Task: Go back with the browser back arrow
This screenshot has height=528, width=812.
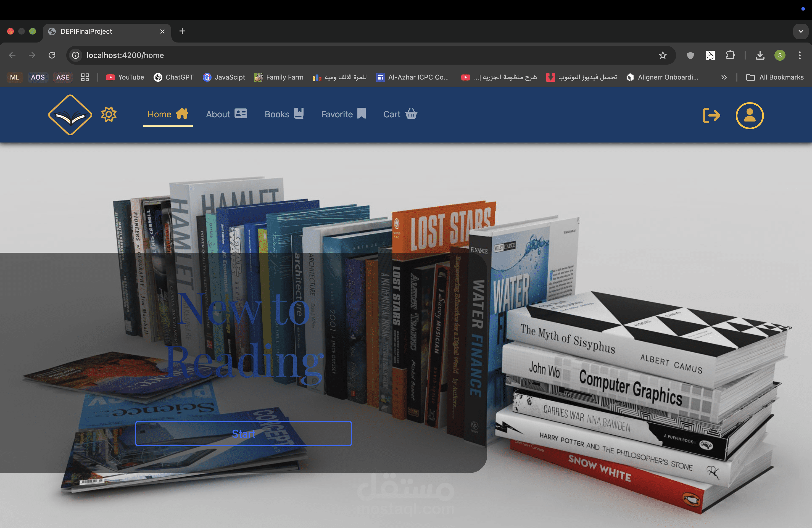Action: (x=12, y=55)
